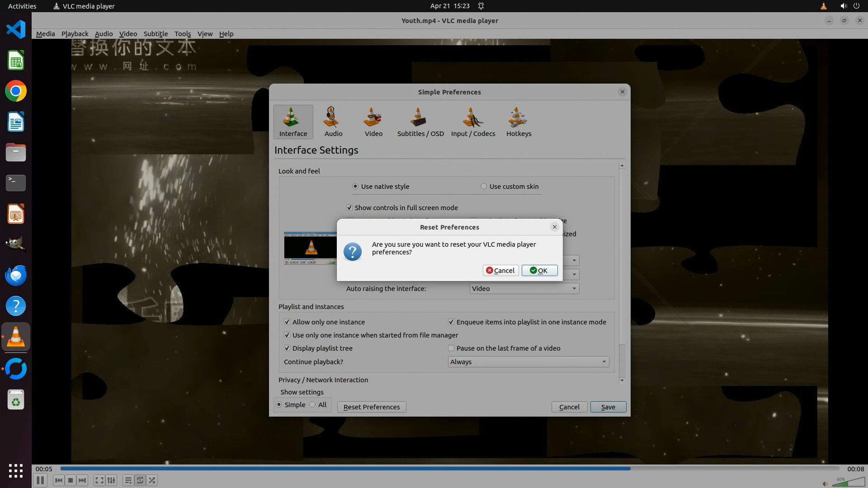The width and height of the screenshot is (868, 488).
Task: Toggle fullscreen with the fullscreen icon
Action: (99, 480)
